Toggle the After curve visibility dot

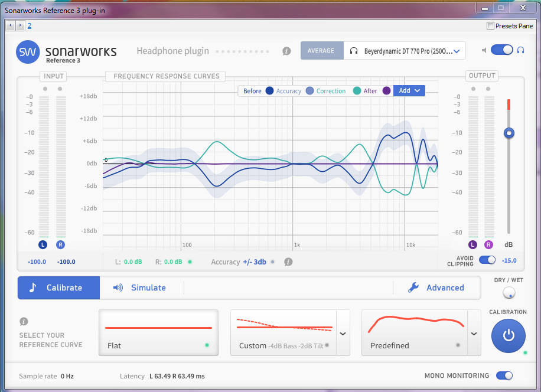pos(386,91)
